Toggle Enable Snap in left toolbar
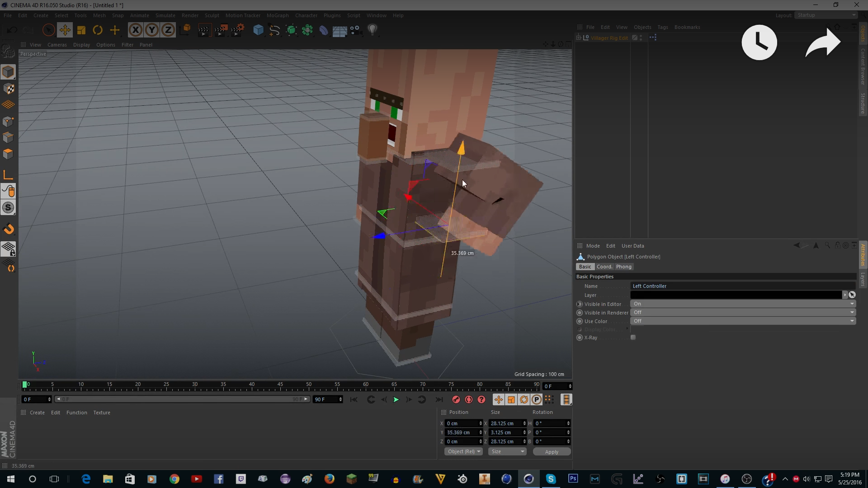 coord(8,229)
